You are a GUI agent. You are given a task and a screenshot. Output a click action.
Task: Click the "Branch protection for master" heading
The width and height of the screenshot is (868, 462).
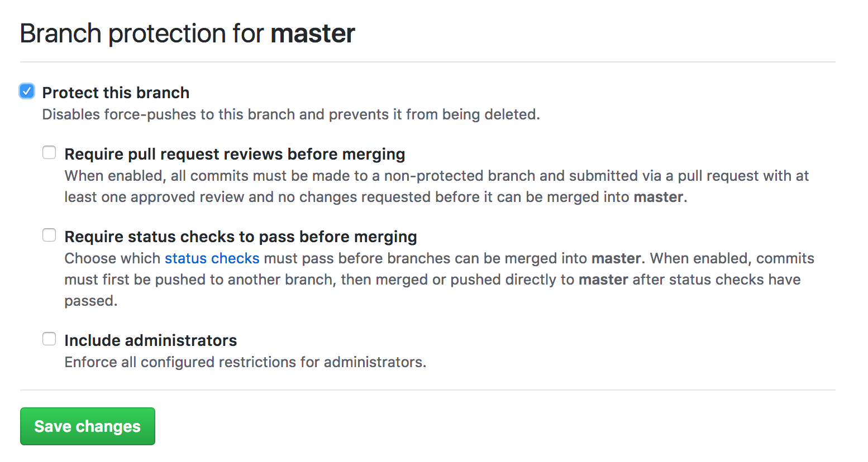pos(187,33)
